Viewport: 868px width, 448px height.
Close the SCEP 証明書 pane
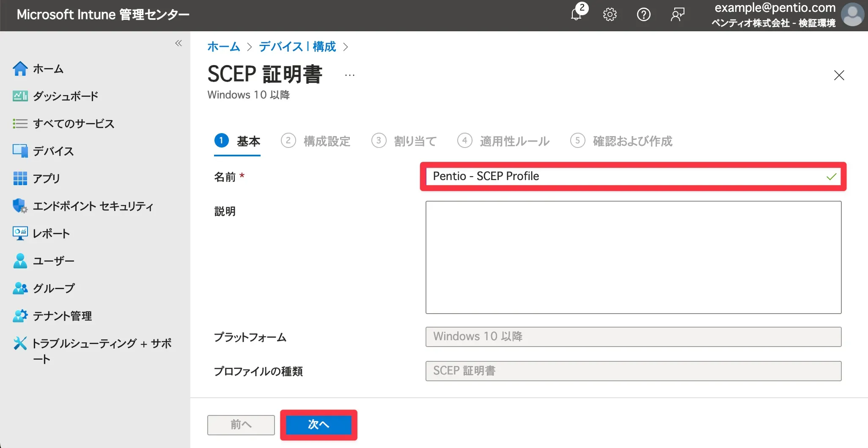pyautogui.click(x=839, y=75)
